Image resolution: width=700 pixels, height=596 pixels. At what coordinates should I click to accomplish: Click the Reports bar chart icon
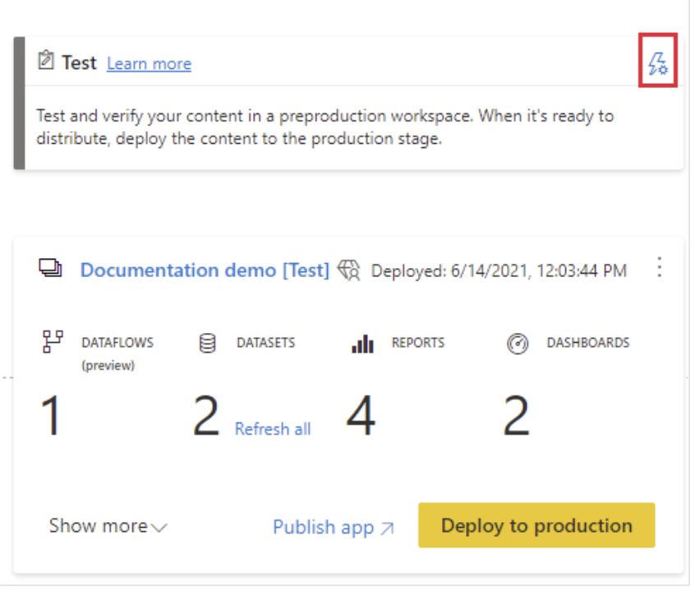tap(362, 343)
